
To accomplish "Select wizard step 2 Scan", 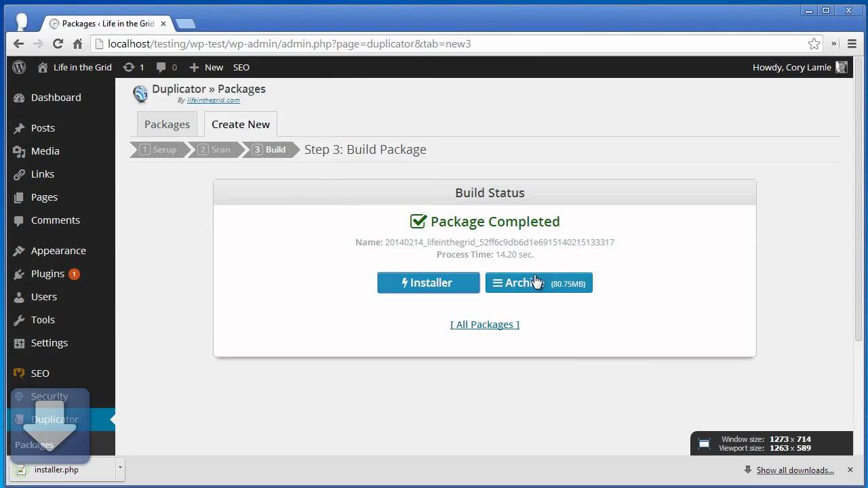I will click(x=214, y=150).
